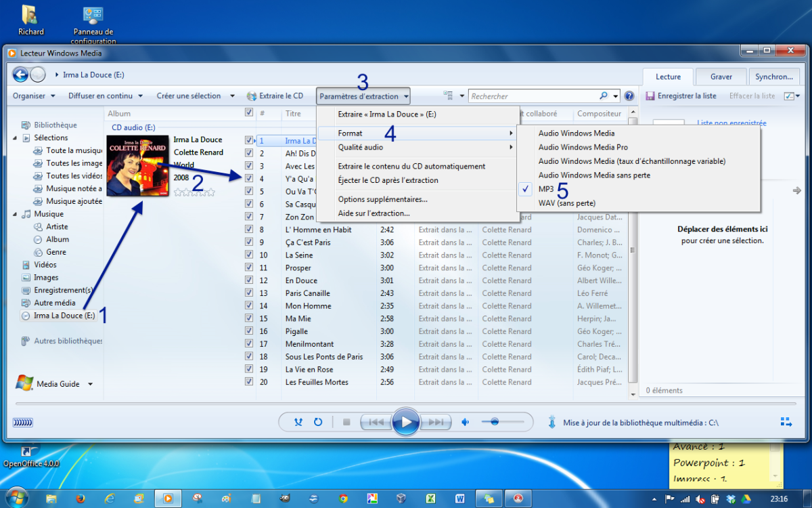Open the help question mark icon

(629, 96)
